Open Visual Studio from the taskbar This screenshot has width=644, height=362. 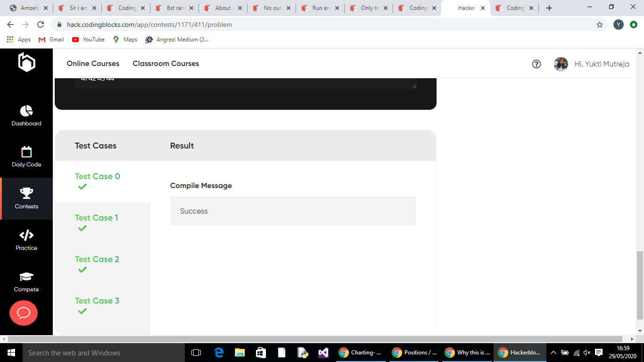coord(323,353)
